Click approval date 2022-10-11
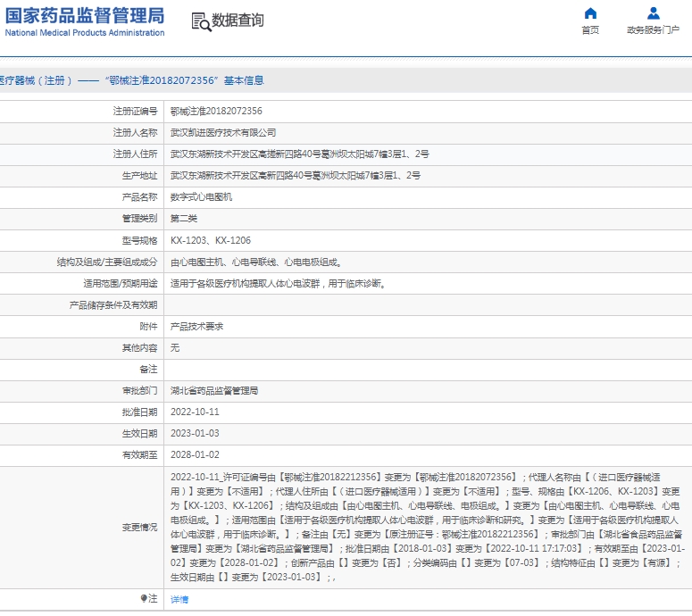Viewport: 692px width, 616px height. (195, 412)
